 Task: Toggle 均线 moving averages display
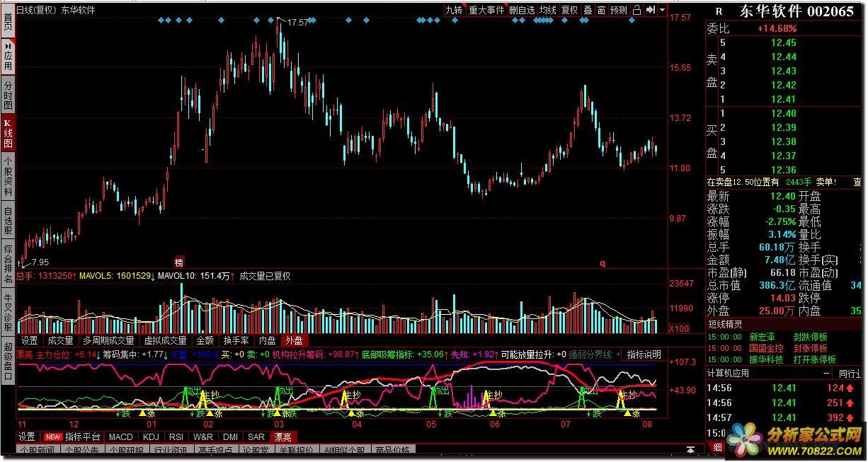pos(547,10)
